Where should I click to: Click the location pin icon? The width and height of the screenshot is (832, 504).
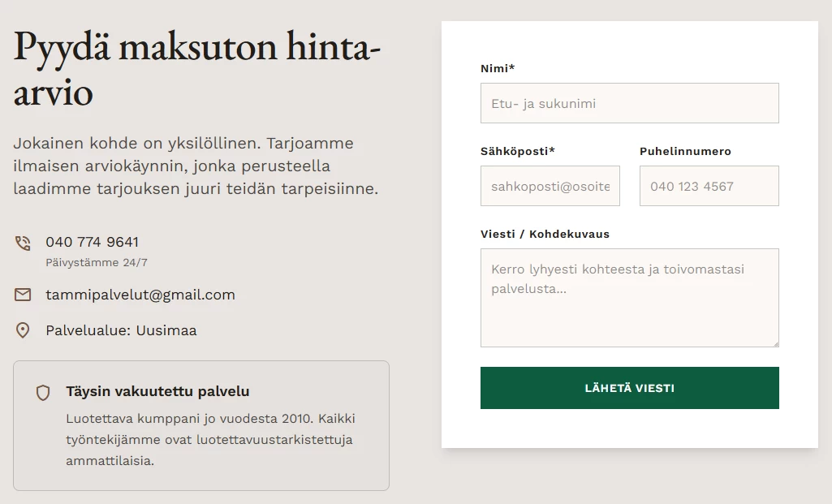coord(22,330)
